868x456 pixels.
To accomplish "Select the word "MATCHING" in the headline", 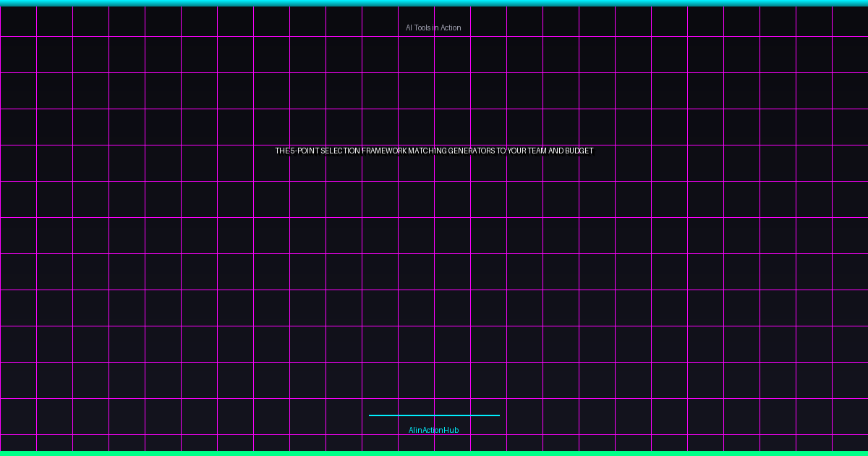I will tap(427, 151).
